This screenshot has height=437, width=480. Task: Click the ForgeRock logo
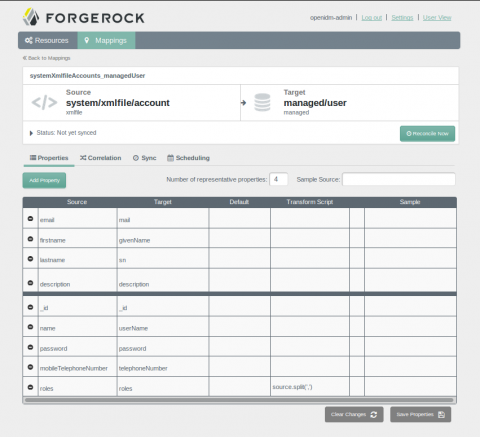[x=83, y=17]
